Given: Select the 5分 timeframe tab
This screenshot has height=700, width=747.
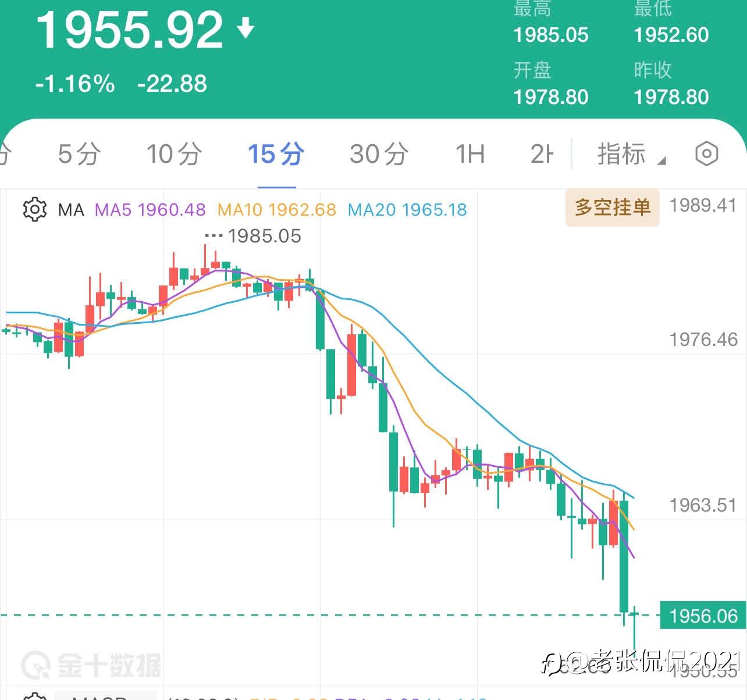Looking at the screenshot, I should coord(79,154).
